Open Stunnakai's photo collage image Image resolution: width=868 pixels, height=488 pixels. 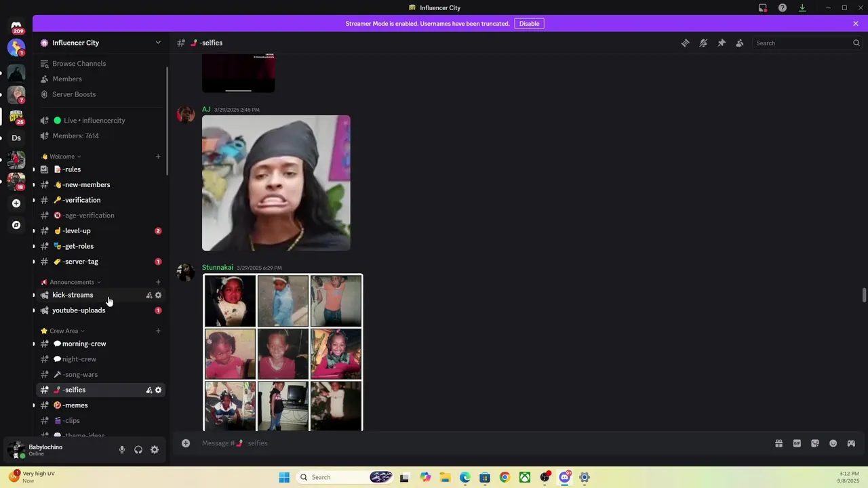coord(283,352)
